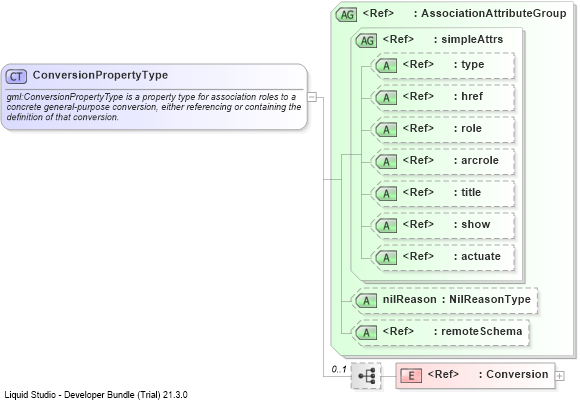Collapse ConversionPropertyType with the minus box
The width and height of the screenshot is (580, 400).
[x=312, y=97]
